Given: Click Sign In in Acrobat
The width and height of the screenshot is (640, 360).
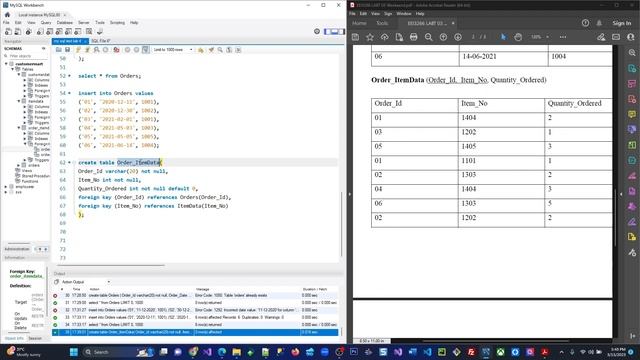Looking at the screenshot, I should (x=622, y=23).
